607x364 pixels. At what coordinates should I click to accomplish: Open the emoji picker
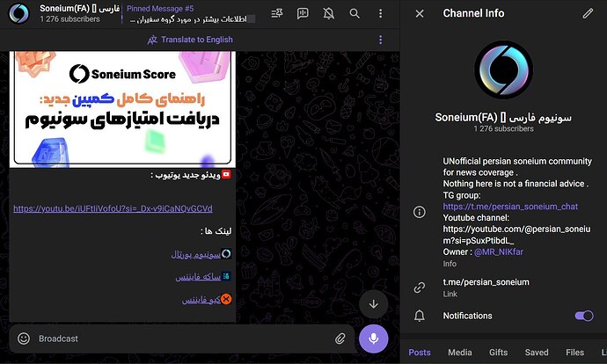(x=24, y=339)
